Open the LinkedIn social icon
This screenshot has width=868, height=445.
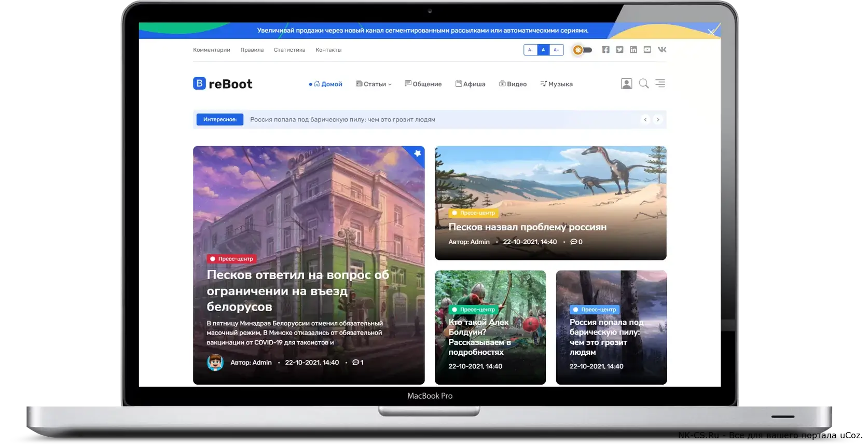633,50
